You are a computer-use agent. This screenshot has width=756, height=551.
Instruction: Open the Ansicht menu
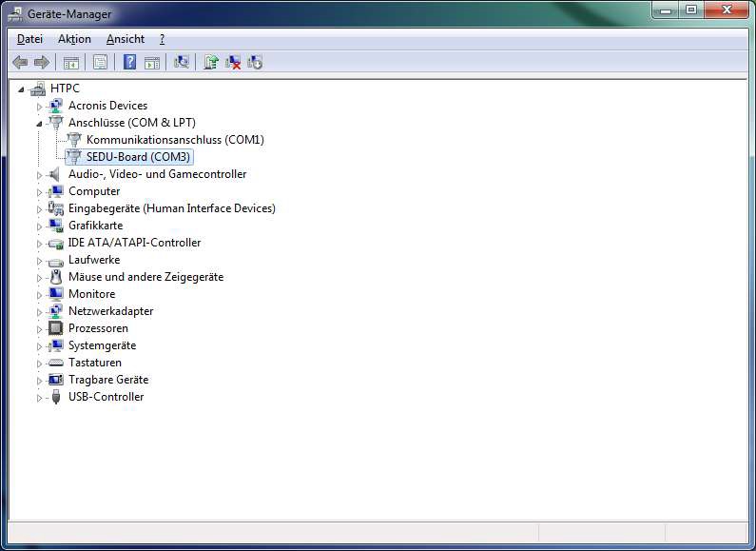pyautogui.click(x=126, y=39)
